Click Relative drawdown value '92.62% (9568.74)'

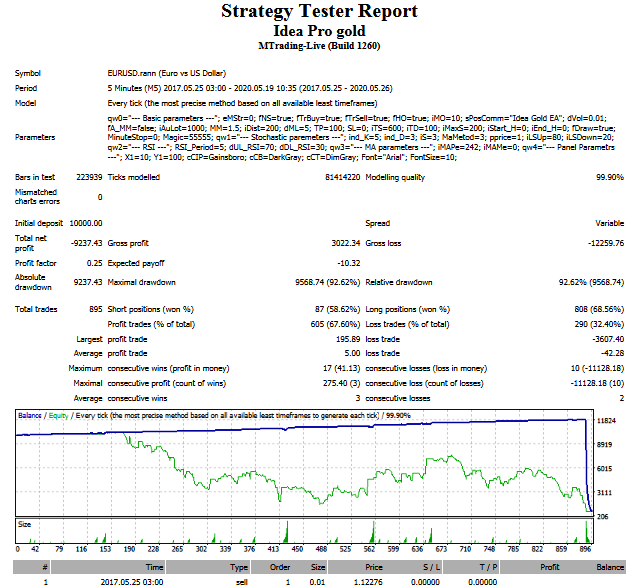(591, 282)
